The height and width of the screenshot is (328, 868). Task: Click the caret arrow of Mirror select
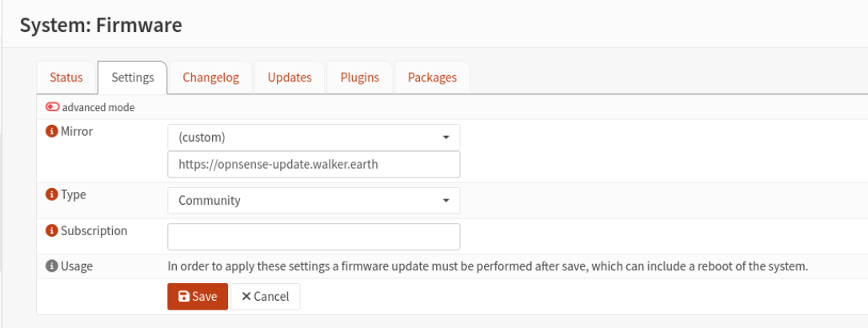(446, 138)
